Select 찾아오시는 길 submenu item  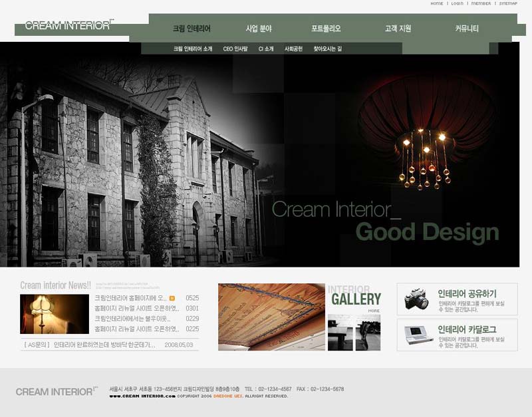(327, 49)
